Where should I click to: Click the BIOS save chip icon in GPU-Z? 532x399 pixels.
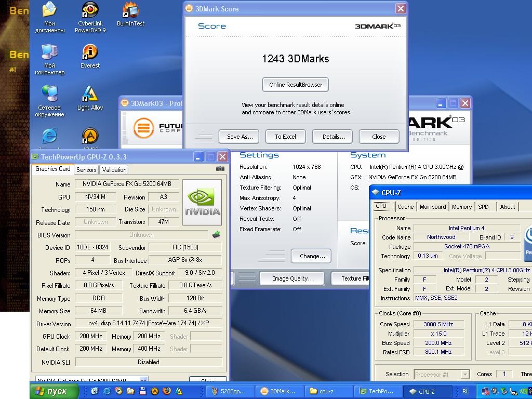[216, 234]
